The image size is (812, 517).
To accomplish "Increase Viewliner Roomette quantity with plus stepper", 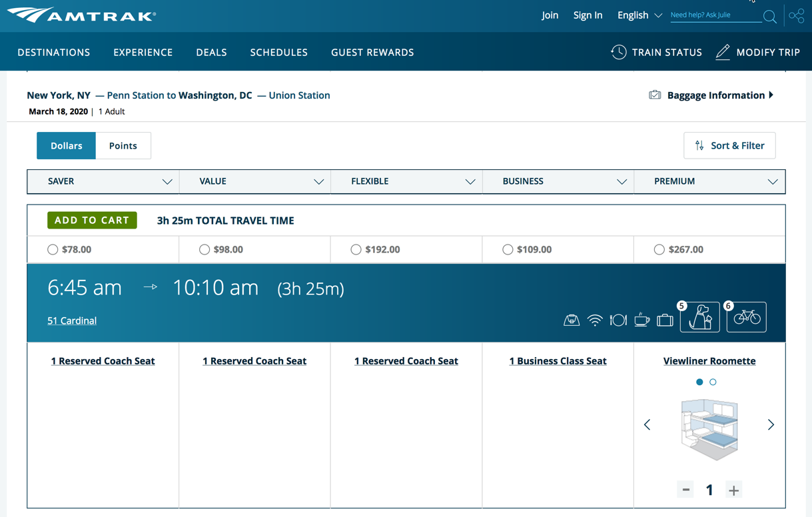I will click(x=733, y=489).
